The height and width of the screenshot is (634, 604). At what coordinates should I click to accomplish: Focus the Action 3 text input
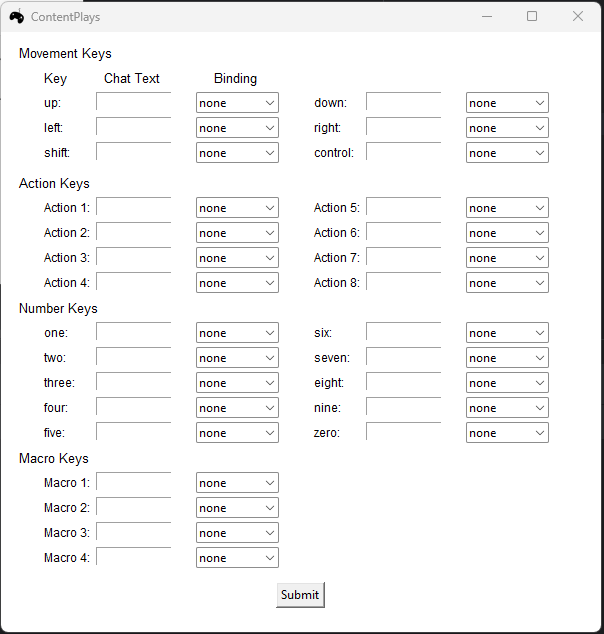click(133, 256)
